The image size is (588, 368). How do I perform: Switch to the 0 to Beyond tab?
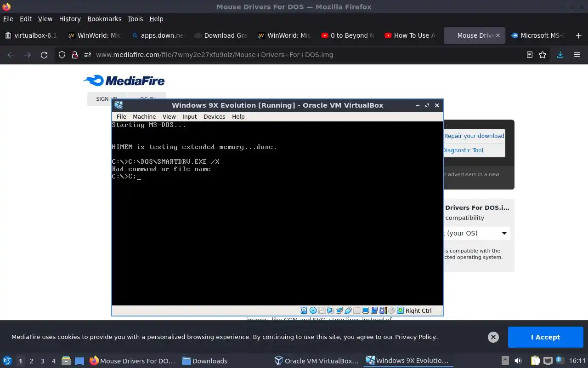pyautogui.click(x=347, y=35)
